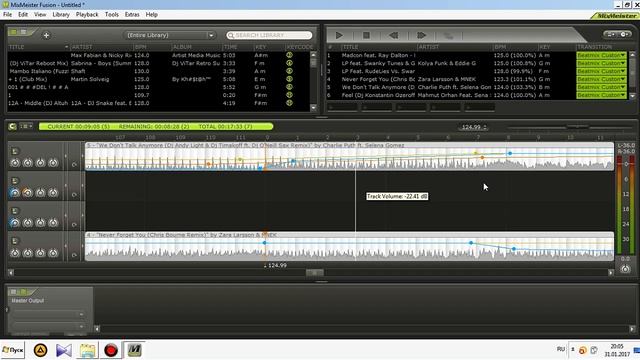Click loop icon on first timeline track

click(x=74, y=164)
